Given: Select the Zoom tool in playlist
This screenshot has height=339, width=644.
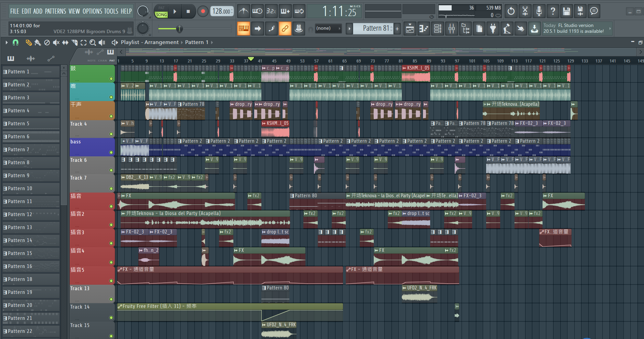Looking at the screenshot, I should (x=93, y=43).
